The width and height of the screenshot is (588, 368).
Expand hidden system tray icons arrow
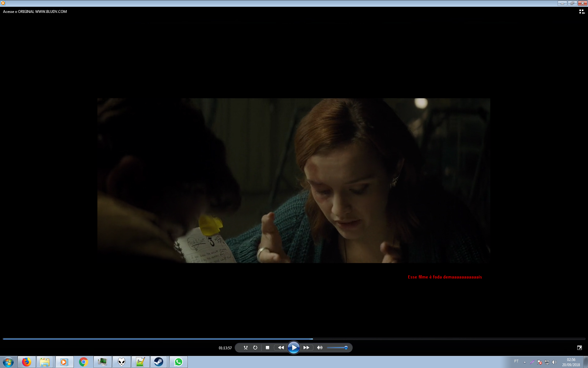pos(525,362)
